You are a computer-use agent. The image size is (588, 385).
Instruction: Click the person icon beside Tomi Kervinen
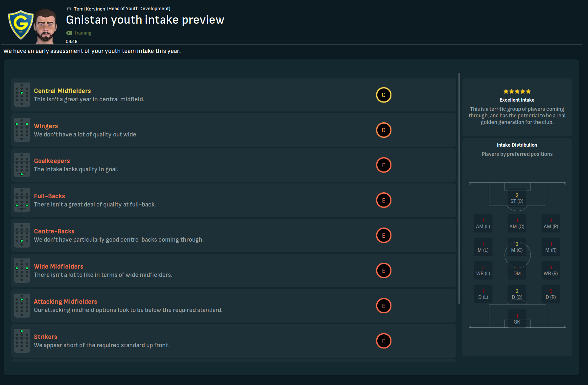tap(69, 9)
